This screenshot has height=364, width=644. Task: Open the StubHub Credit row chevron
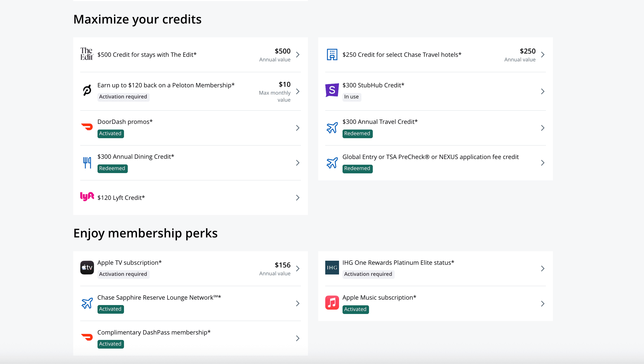543,91
